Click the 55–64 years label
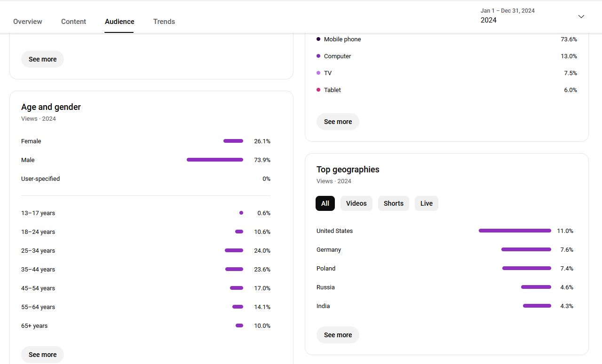Screen dimensions: 602x364 click(x=38, y=307)
